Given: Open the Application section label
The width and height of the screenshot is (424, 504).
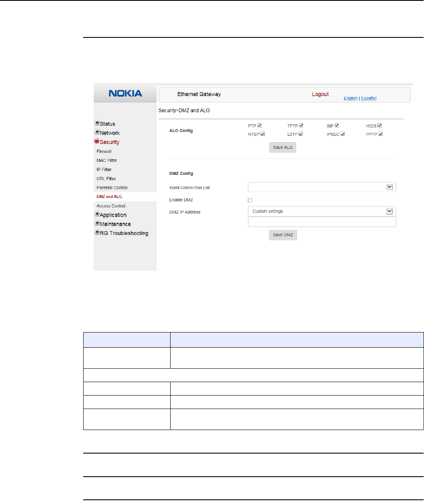Looking at the screenshot, I should coord(113,215).
